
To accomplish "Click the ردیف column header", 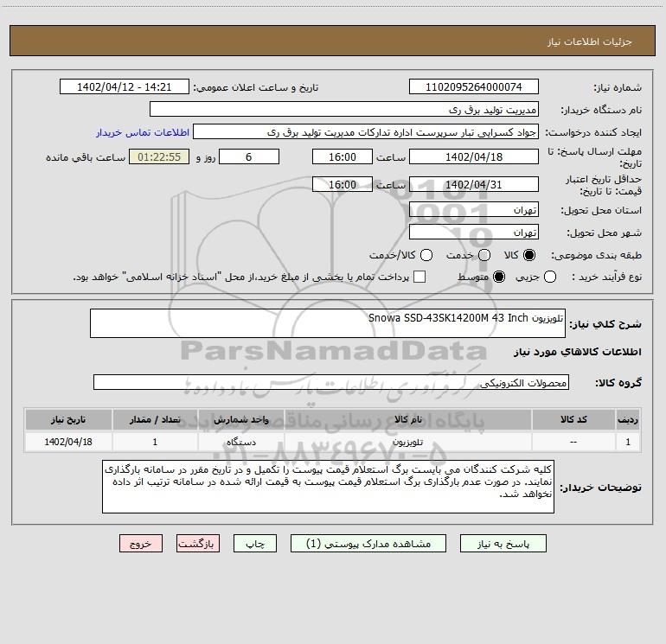I will (628, 419).
